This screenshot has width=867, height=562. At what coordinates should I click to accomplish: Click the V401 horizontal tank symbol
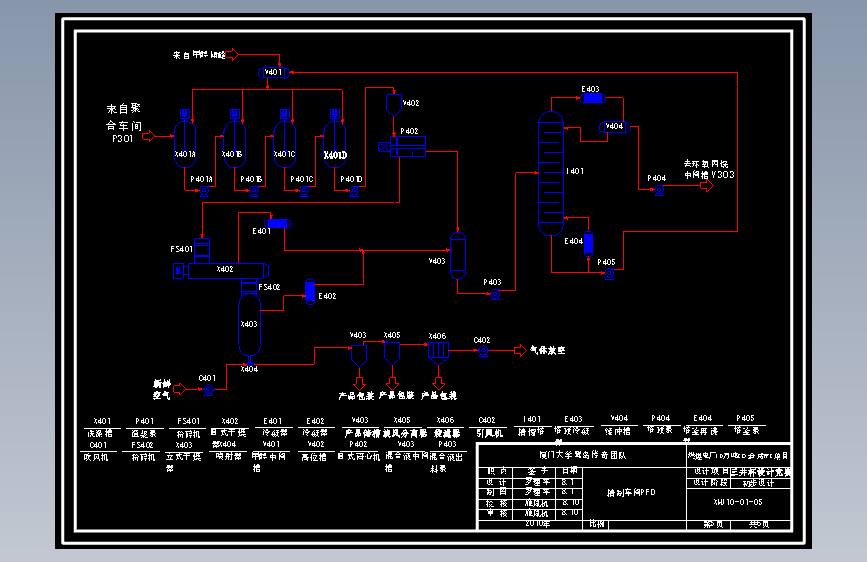(274, 72)
